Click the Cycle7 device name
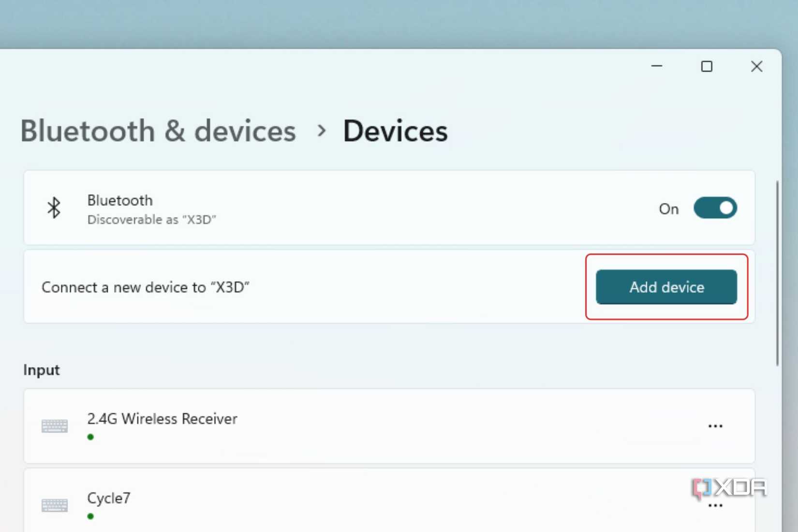The image size is (798, 532). (x=109, y=498)
